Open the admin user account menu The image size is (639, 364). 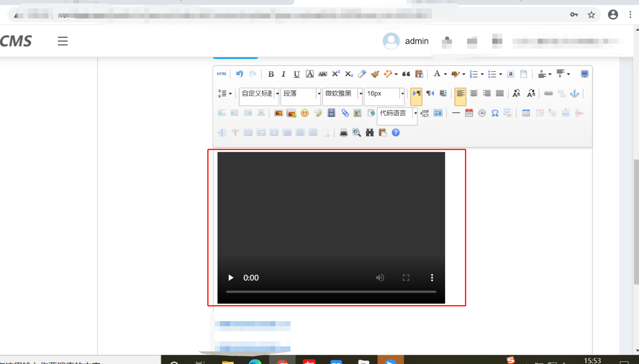[406, 41]
